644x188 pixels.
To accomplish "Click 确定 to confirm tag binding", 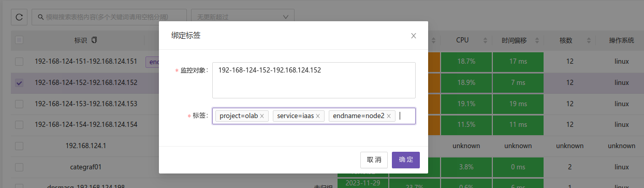I will click(x=406, y=160).
